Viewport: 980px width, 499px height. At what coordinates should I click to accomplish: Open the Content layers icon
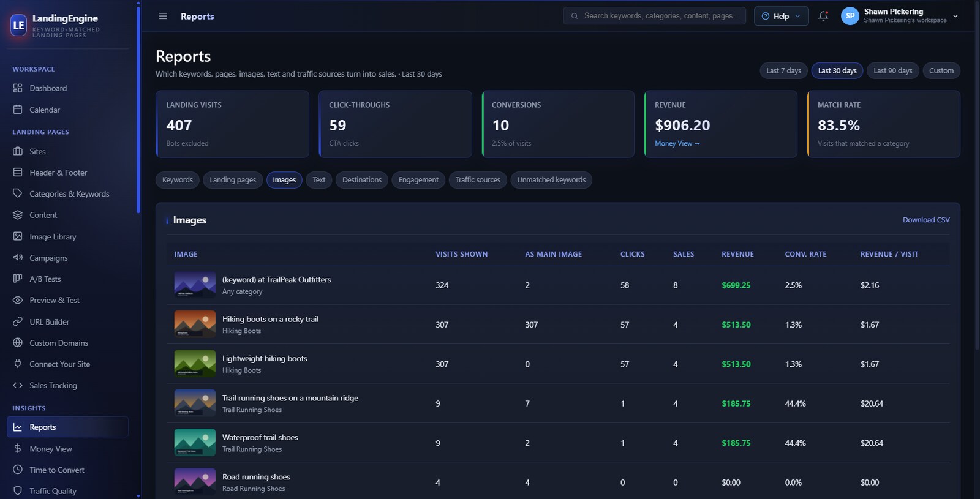(18, 215)
